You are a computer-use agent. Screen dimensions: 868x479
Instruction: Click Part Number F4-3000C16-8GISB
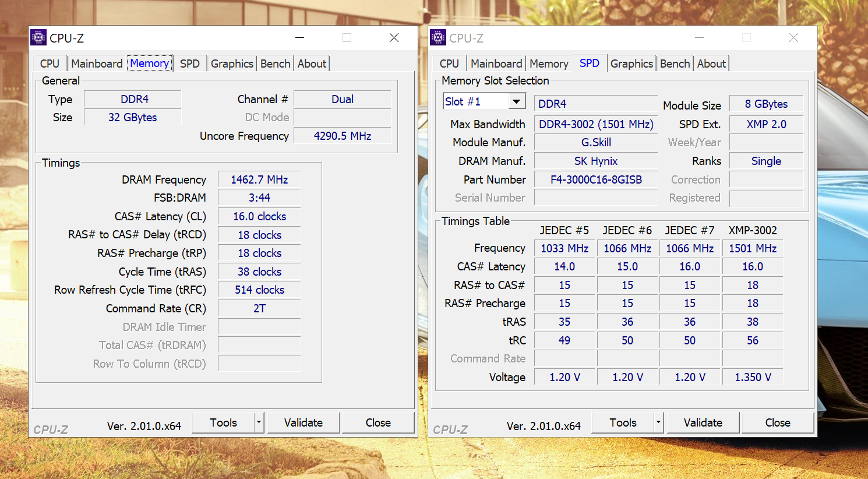click(596, 179)
